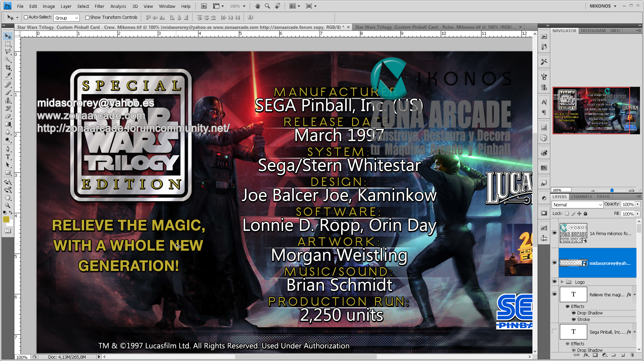Click the swap foreground/background colors icon
Screen dimensions: 644x361
11,213
